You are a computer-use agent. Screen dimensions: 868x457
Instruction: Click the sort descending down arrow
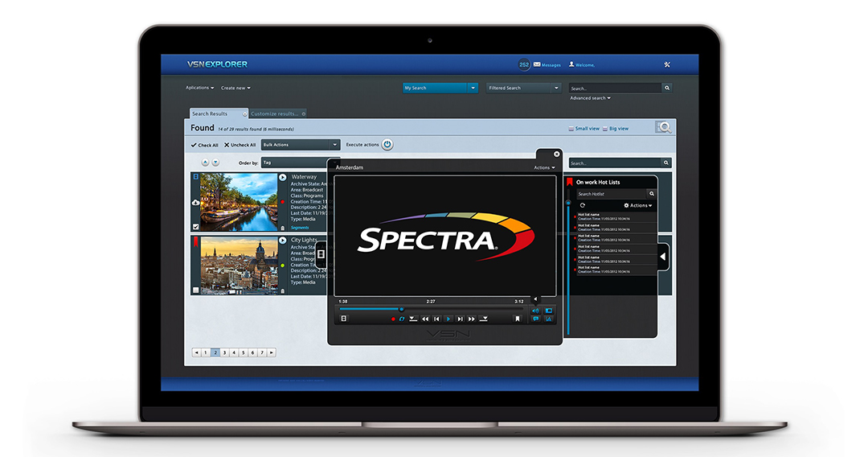(215, 163)
